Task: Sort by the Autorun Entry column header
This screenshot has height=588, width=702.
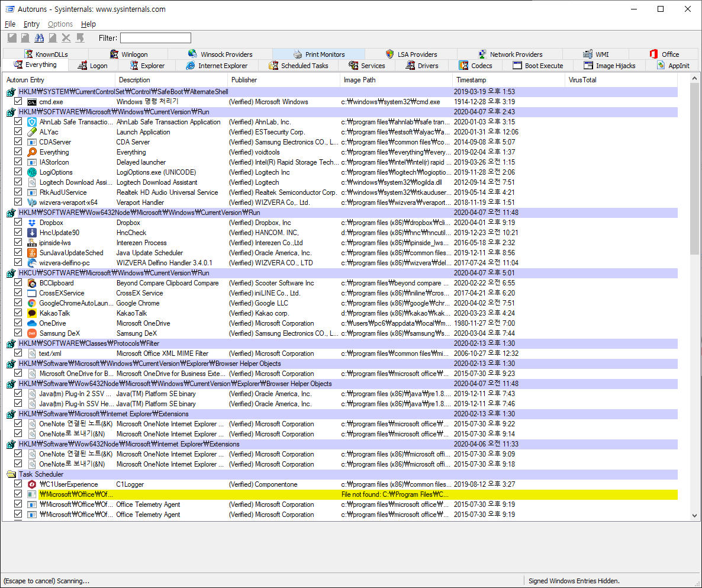Action: point(58,80)
